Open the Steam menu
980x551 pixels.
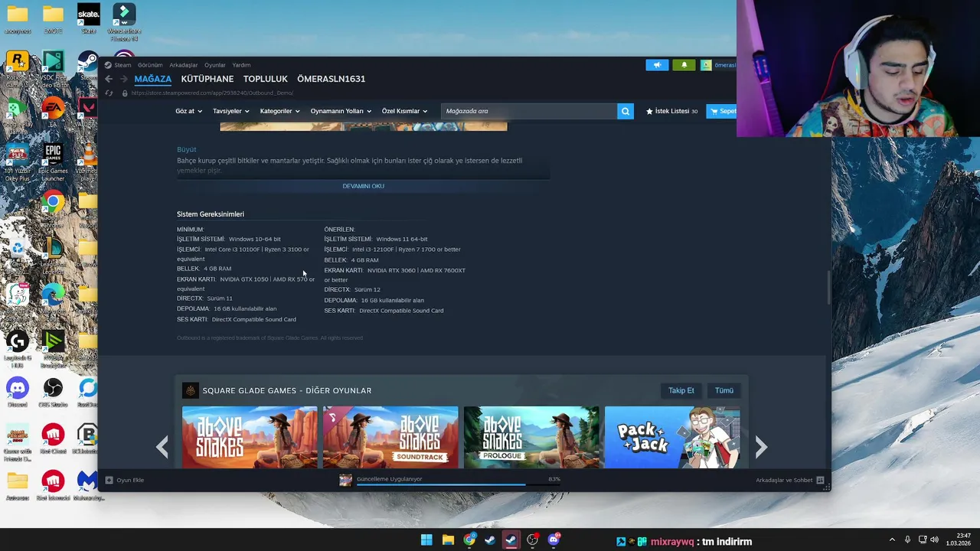122,65
